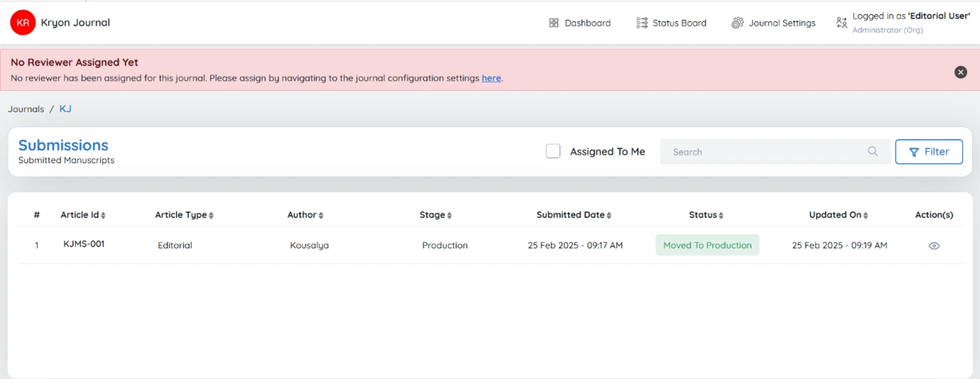Open Status Board menu item
Image resolution: width=980 pixels, height=379 pixels.
coord(672,23)
